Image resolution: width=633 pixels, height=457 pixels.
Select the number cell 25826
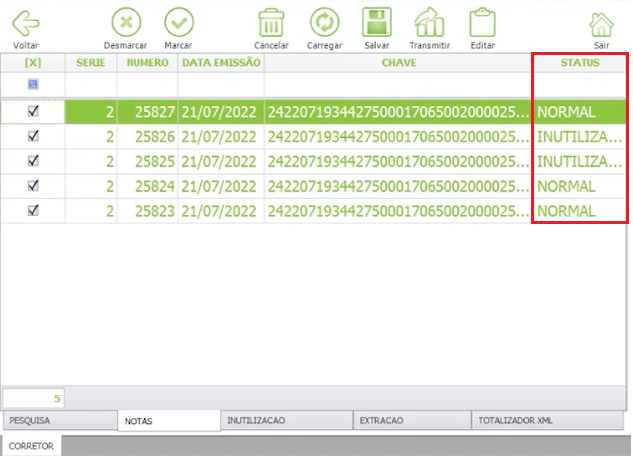click(147, 137)
